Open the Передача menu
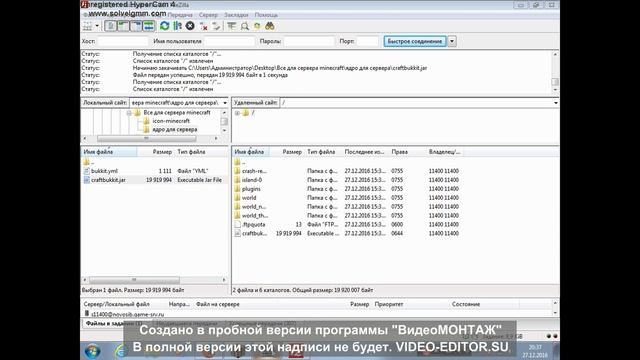The width and height of the screenshot is (640, 360). [180, 15]
